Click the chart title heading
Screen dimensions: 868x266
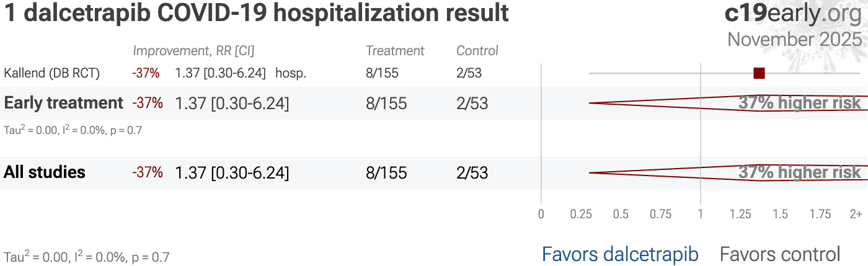[x=257, y=14]
